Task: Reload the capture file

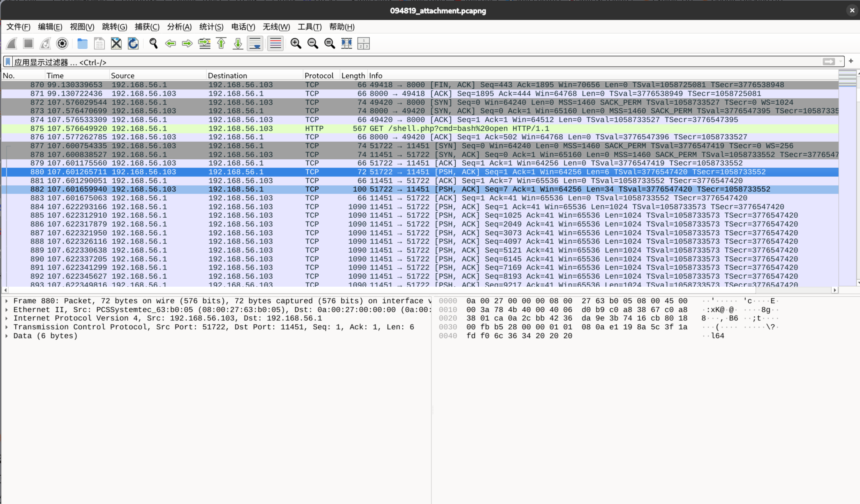Action: [133, 43]
